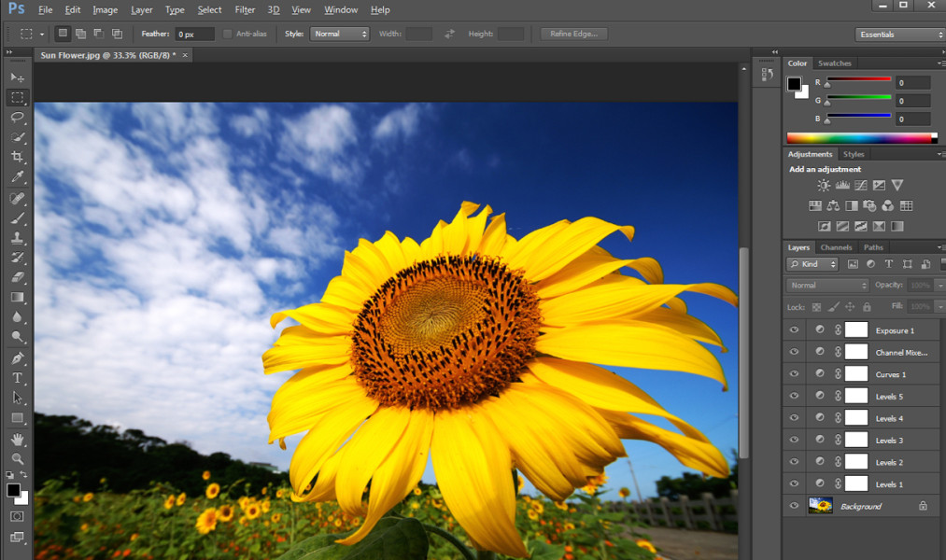This screenshot has width=946, height=560.
Task: Close the Sun Flower.jpg document tab
Action: coord(185,55)
